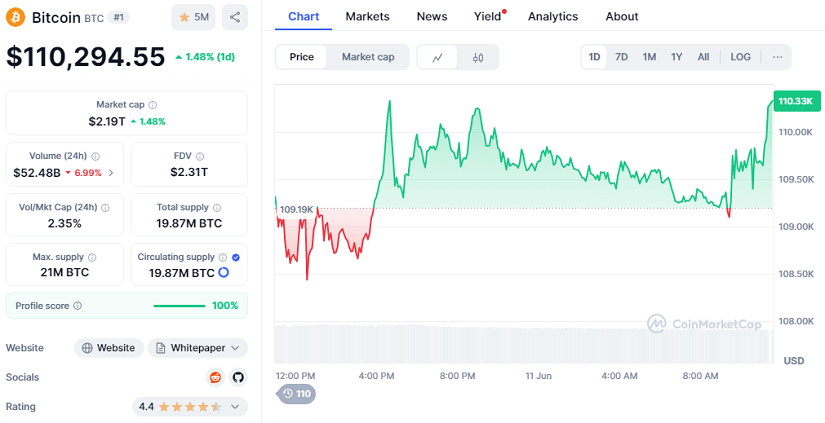Screen dimensions: 825x423
Task: Open the Reddit social icon
Action: [x=215, y=377]
